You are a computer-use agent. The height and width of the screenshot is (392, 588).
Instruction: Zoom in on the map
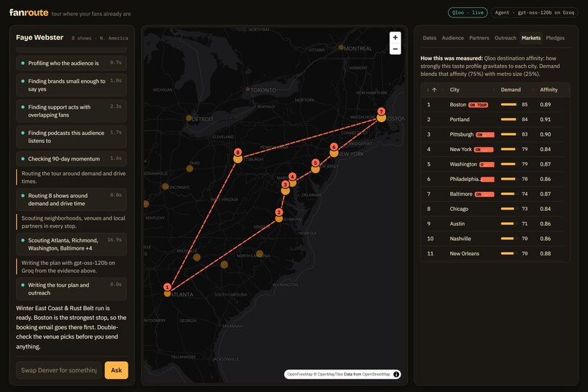pos(395,37)
